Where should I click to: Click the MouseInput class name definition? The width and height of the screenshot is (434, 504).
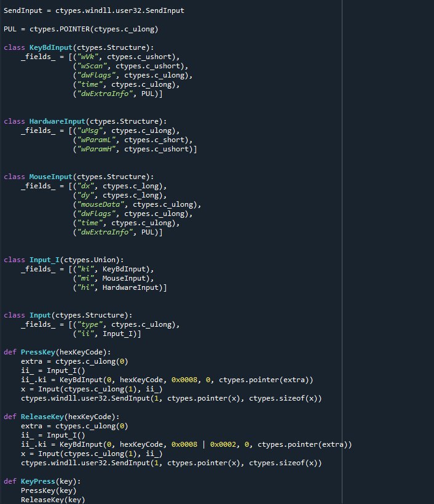tap(53, 177)
